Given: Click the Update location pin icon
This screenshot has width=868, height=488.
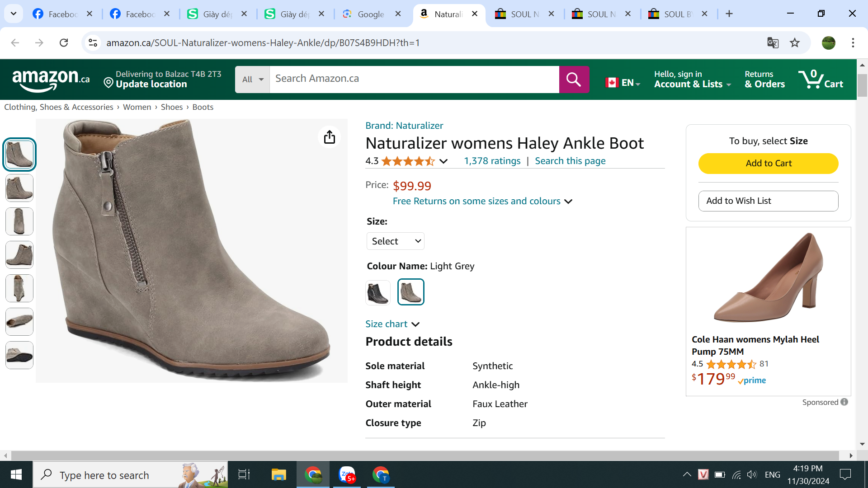Looking at the screenshot, I should [108, 83].
